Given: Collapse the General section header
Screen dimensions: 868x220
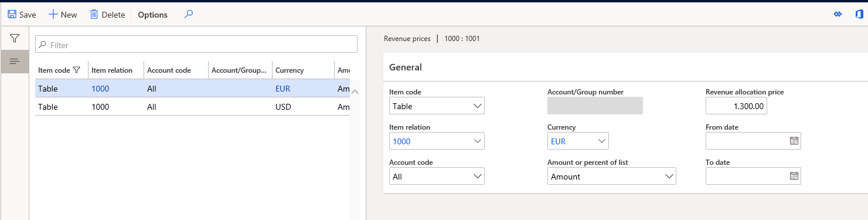Looking at the screenshot, I should 406,67.
